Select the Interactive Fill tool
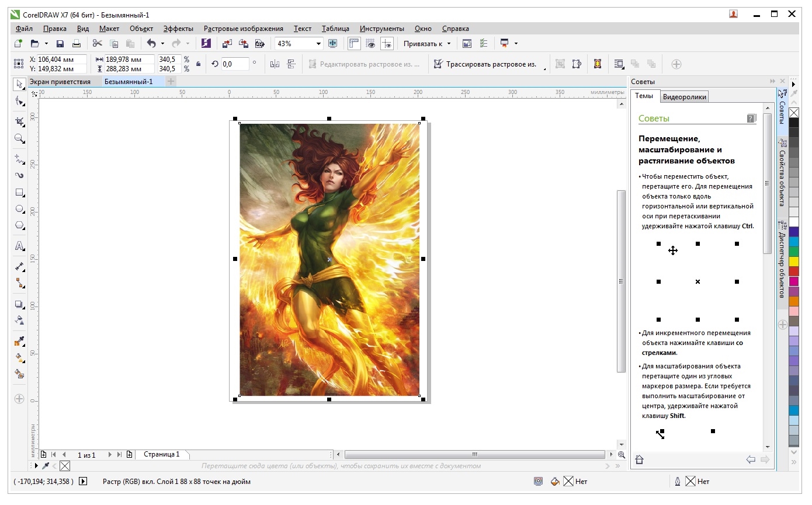 tap(19, 357)
